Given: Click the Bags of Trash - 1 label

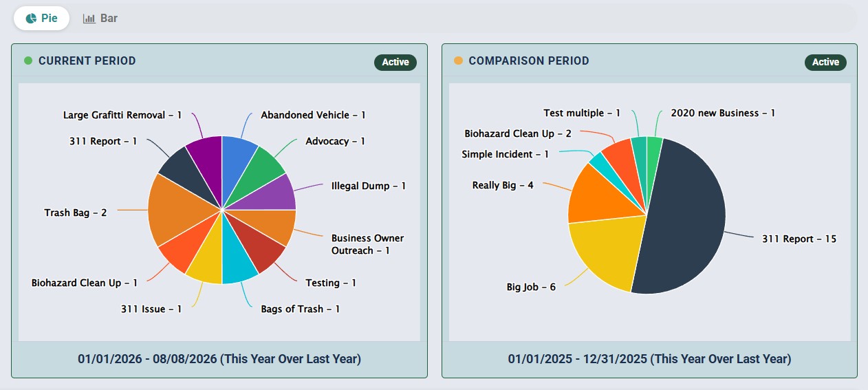Looking at the screenshot, I should (301, 309).
